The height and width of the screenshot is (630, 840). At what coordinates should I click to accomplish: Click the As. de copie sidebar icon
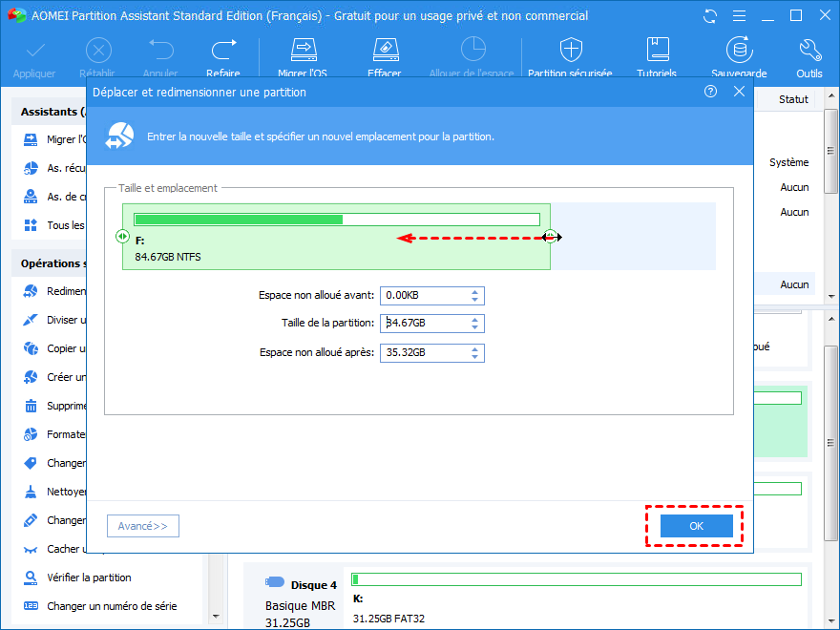31,197
